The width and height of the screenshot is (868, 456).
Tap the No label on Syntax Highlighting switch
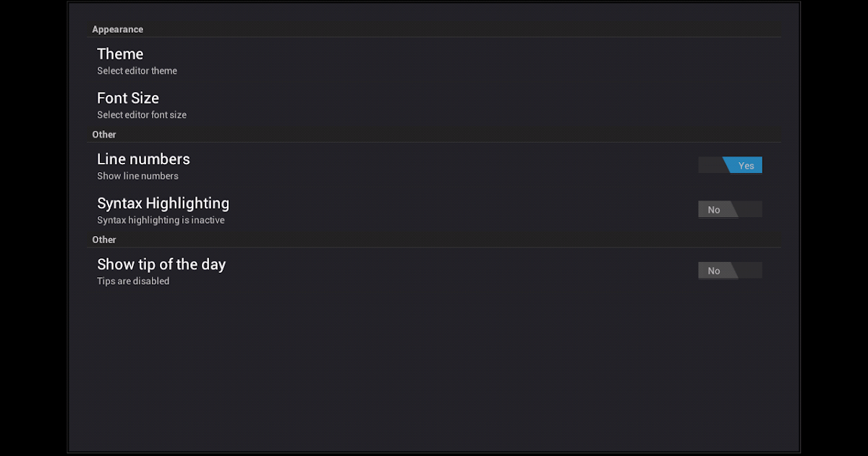[714, 209]
